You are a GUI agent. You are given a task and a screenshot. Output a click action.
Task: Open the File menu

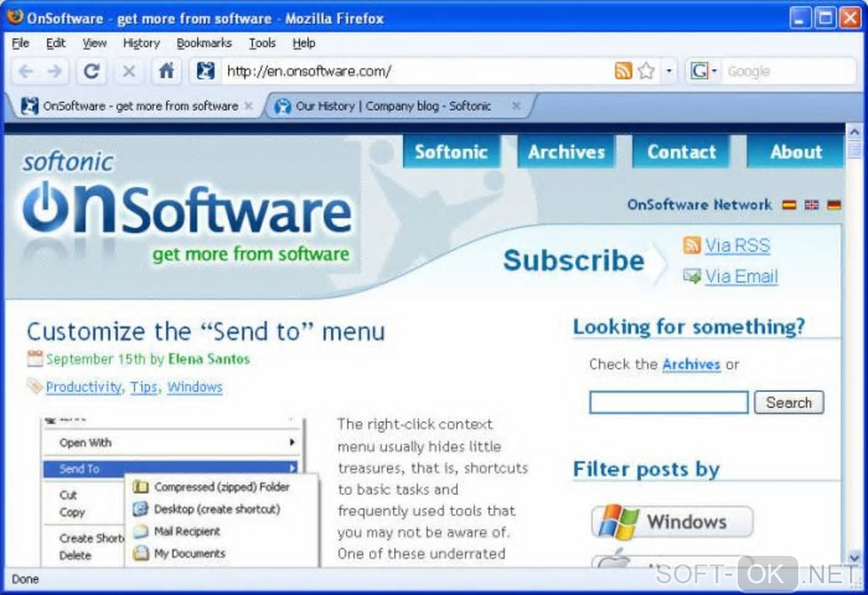click(x=20, y=43)
